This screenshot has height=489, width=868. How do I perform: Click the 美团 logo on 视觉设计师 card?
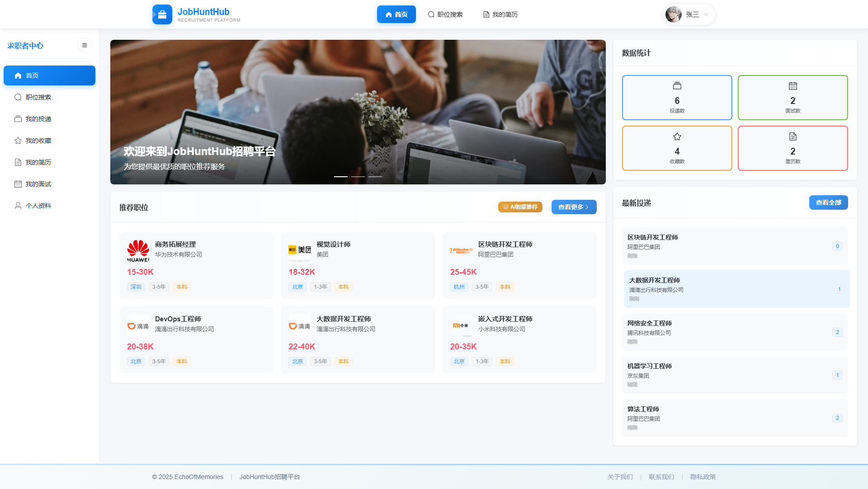pyautogui.click(x=300, y=250)
